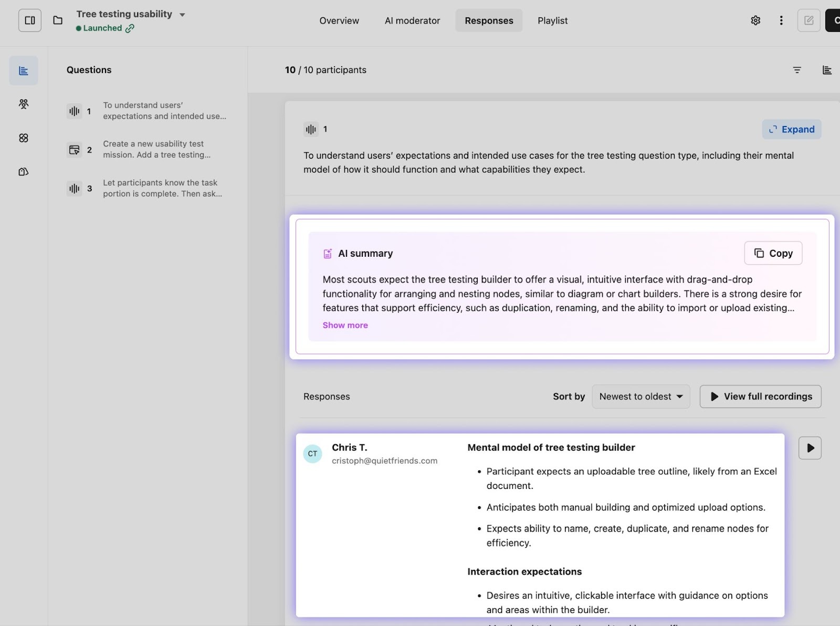Play Chris T.'s response recording

pos(810,448)
